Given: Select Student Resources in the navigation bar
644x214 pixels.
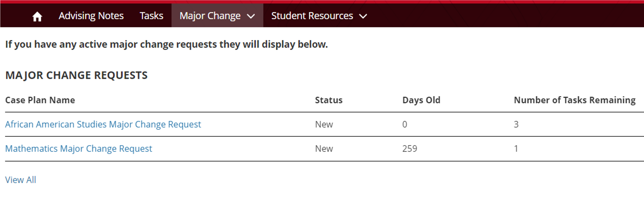Looking at the screenshot, I should (311, 16).
